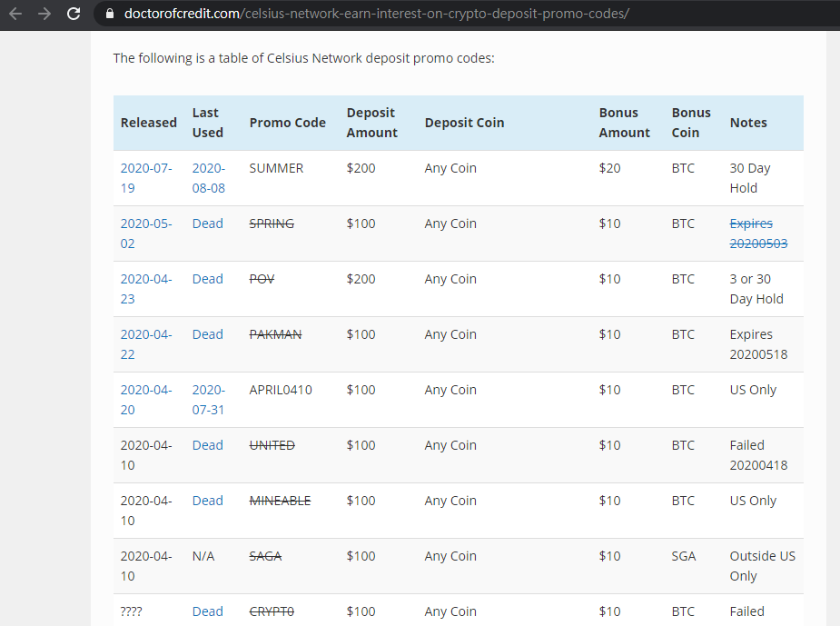
Task: Click the Dead link in the MINEABLE row
Action: coord(207,501)
